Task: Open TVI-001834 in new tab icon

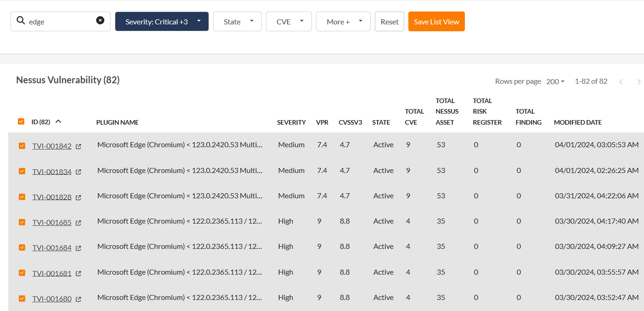Action: tap(79, 172)
